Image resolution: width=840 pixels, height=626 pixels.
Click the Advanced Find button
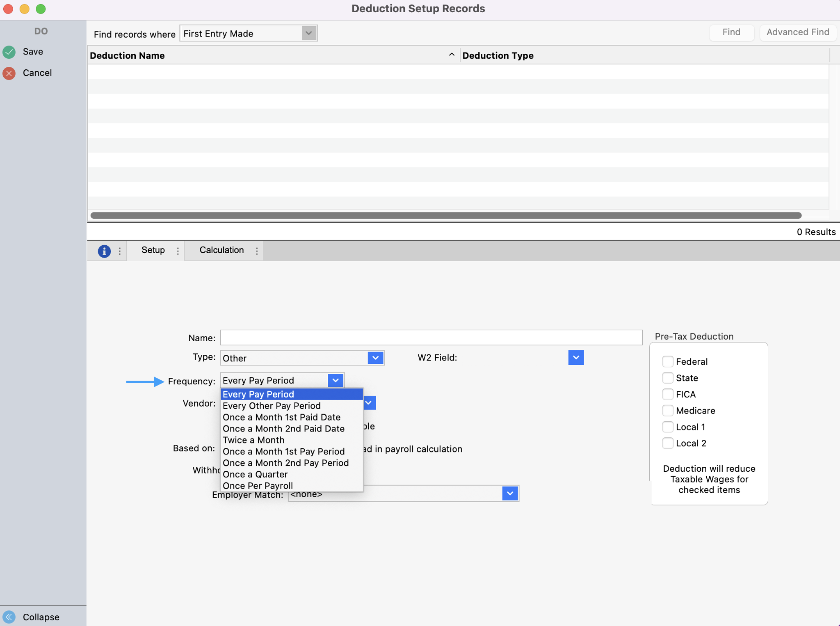click(798, 32)
